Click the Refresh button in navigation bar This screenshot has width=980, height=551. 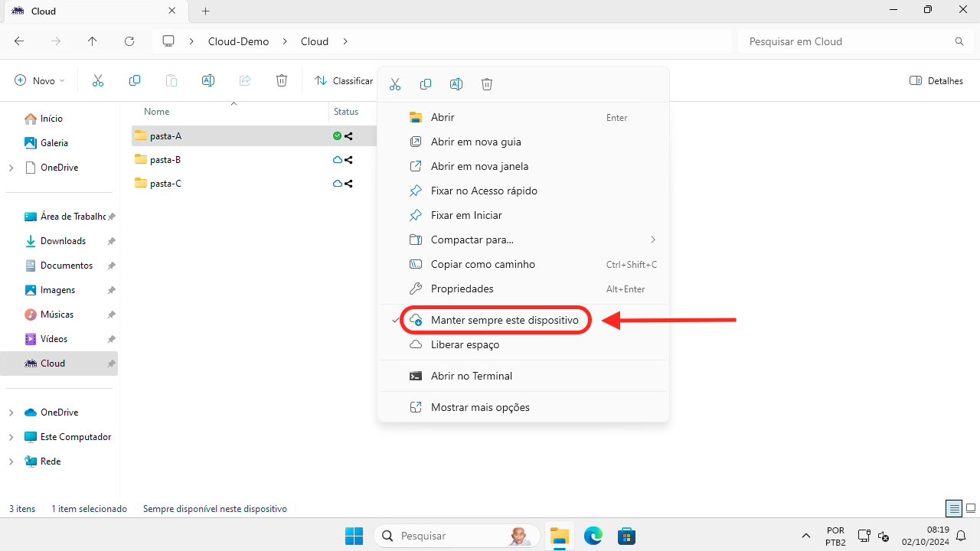(x=129, y=41)
